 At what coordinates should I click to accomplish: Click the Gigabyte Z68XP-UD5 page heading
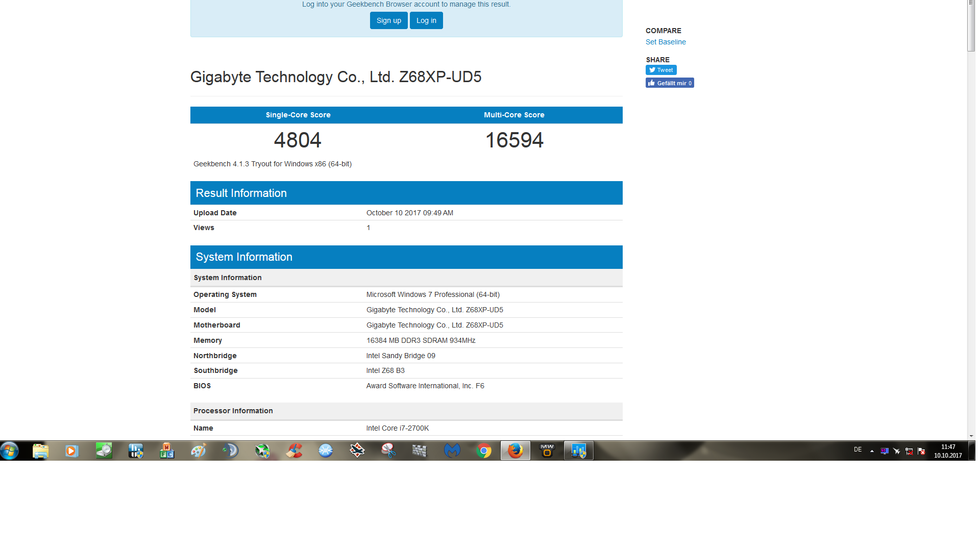tap(336, 77)
